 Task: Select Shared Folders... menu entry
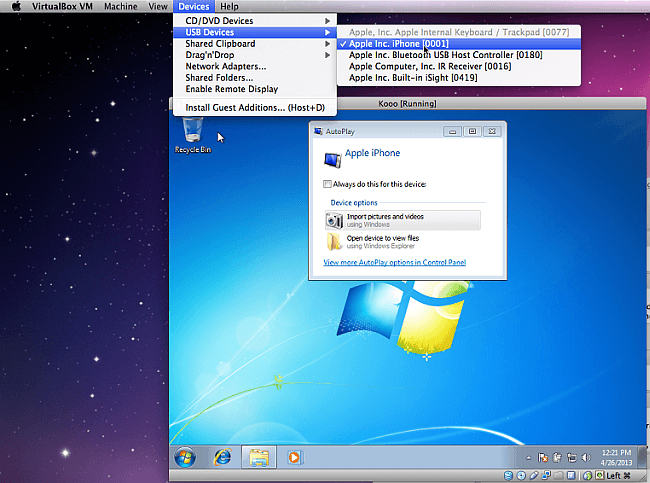[255, 78]
